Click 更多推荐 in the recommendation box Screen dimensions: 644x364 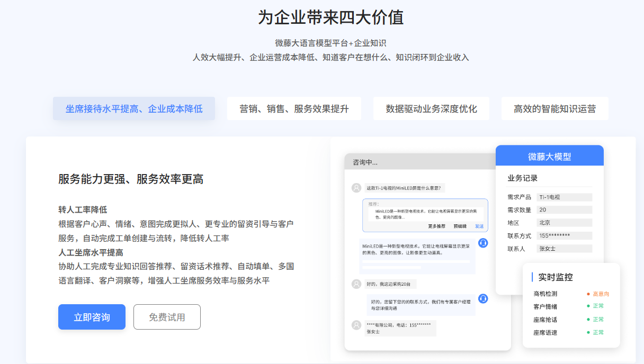436,226
